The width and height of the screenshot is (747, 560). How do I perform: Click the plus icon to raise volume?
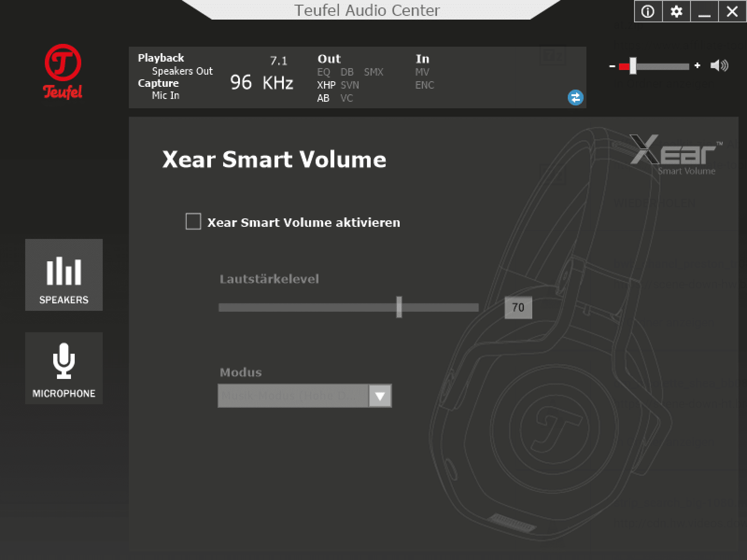tap(697, 66)
